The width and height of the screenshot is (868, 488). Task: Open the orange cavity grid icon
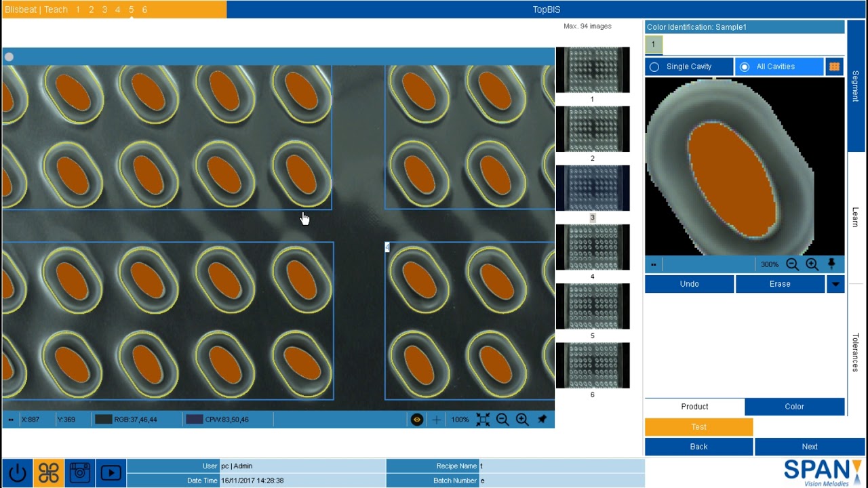pos(834,66)
